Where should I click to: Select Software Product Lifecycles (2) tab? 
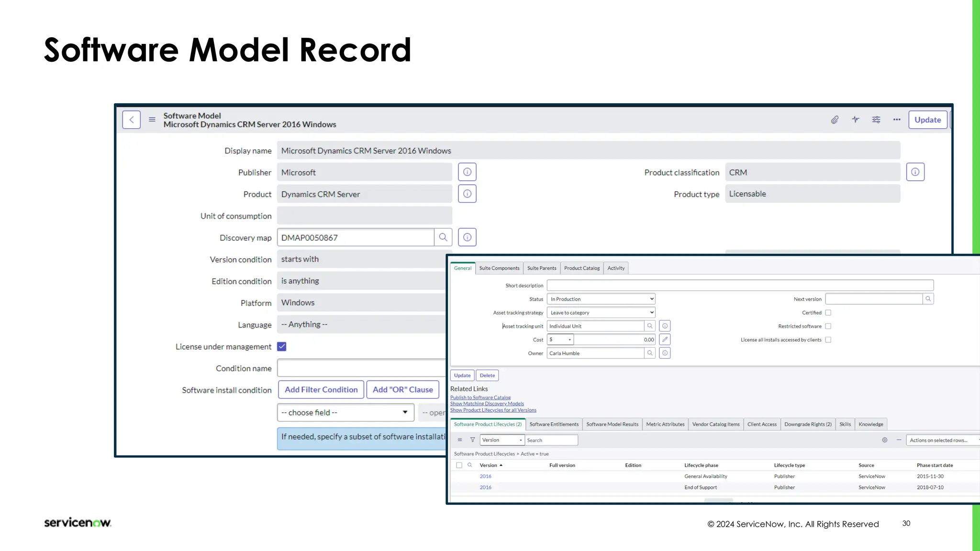coord(488,424)
